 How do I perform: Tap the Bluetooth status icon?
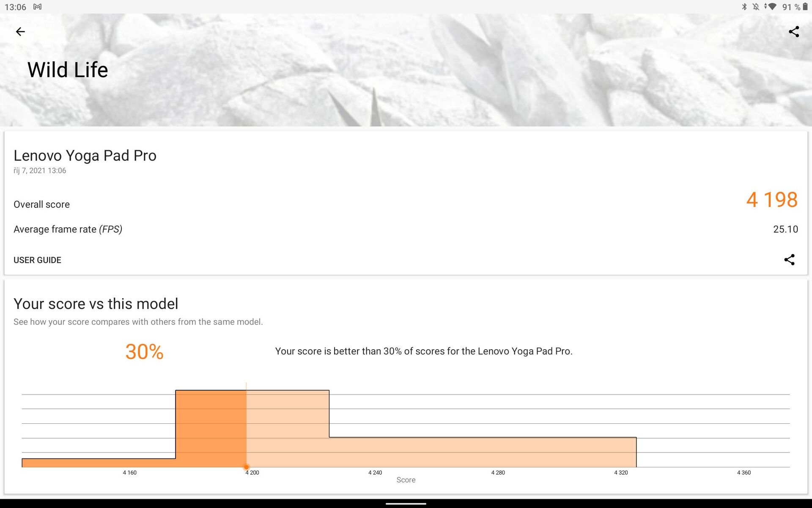tap(744, 7)
